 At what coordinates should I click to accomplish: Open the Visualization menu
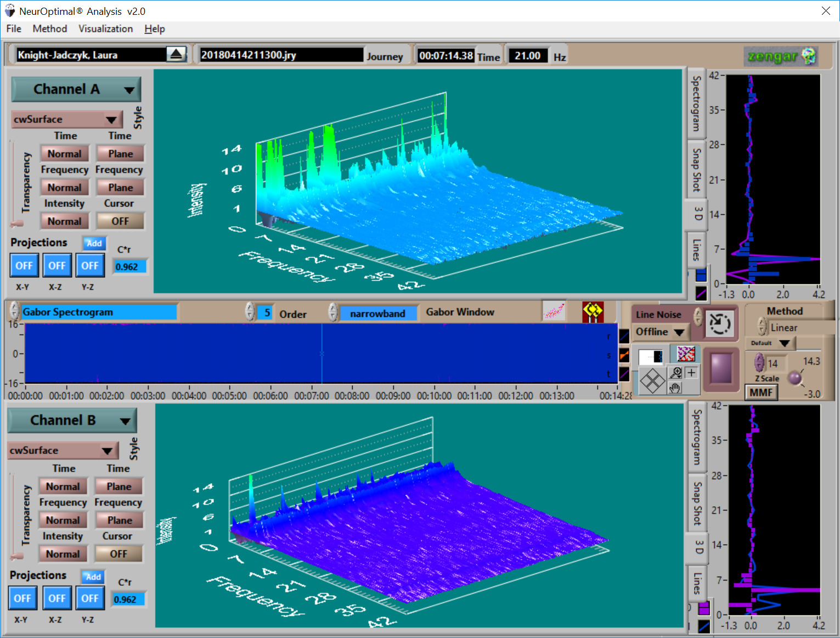pyautogui.click(x=105, y=29)
